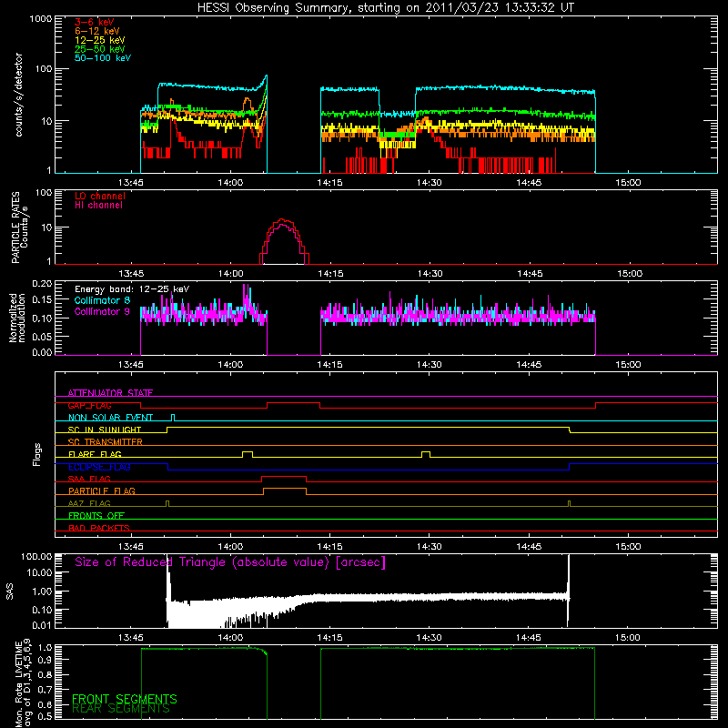This screenshot has width=728, height=728.
Task: Click the 0.20 tick on modulation panel
Action: (43, 284)
